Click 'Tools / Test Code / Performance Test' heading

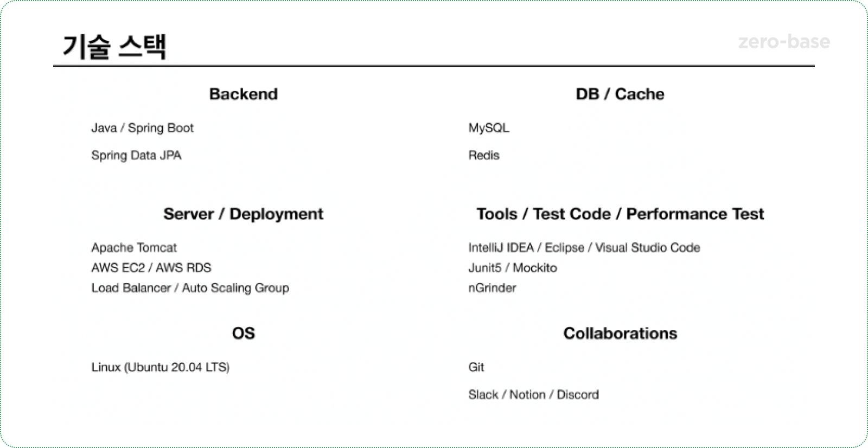[620, 214]
